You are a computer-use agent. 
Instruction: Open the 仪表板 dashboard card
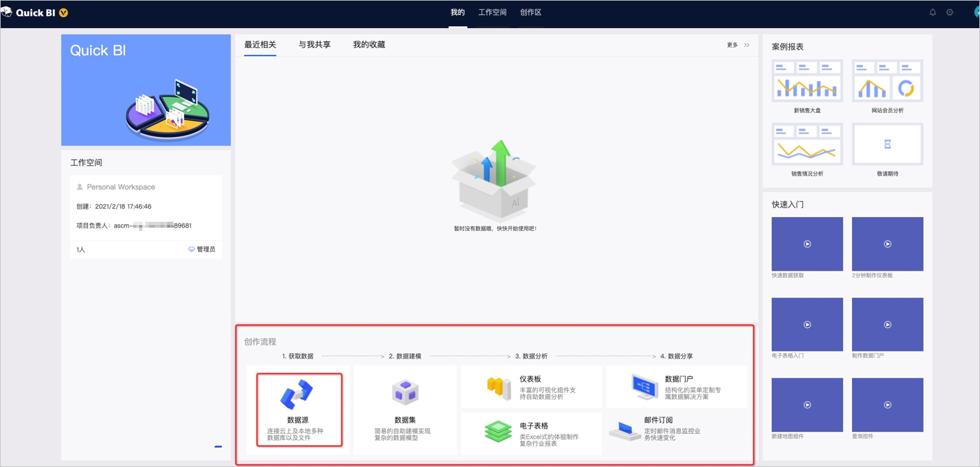point(531,387)
